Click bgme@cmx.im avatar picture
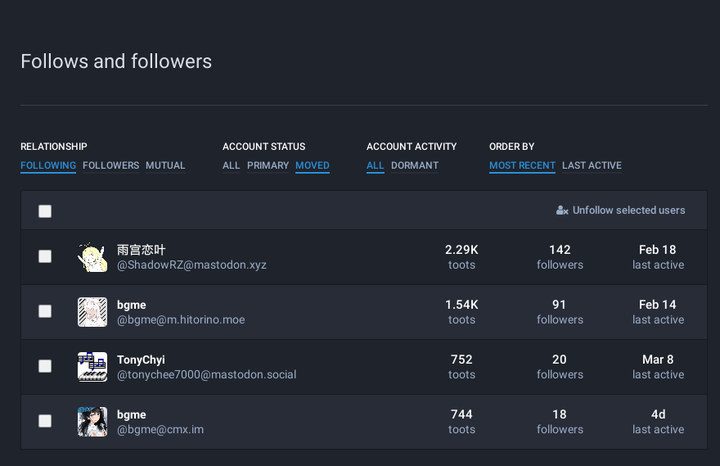The height and width of the screenshot is (466, 720). click(92, 421)
